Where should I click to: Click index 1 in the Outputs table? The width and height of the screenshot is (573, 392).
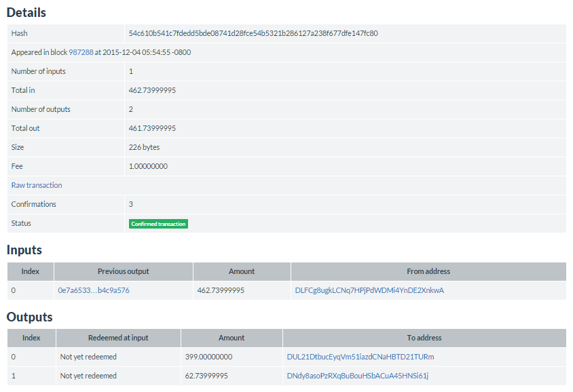coord(14,376)
